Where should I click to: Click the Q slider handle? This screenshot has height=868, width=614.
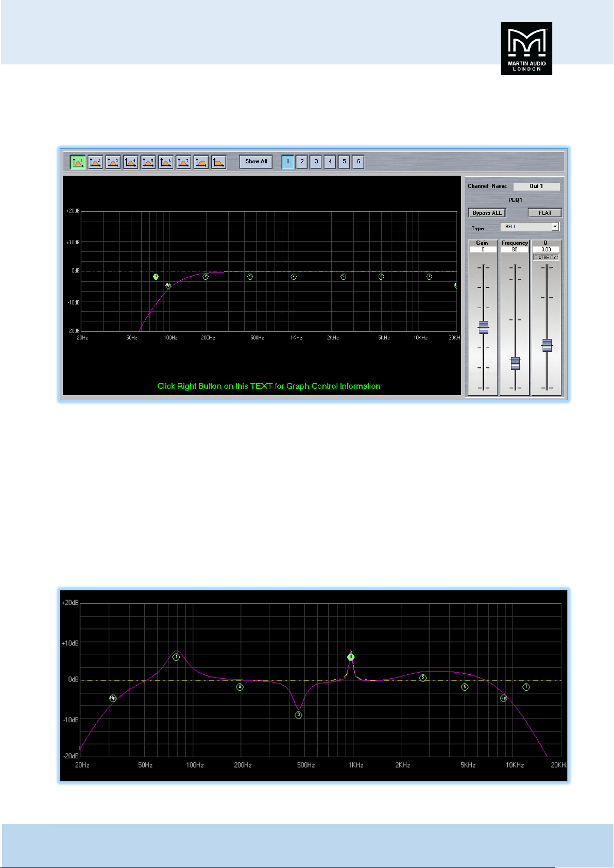click(x=547, y=345)
